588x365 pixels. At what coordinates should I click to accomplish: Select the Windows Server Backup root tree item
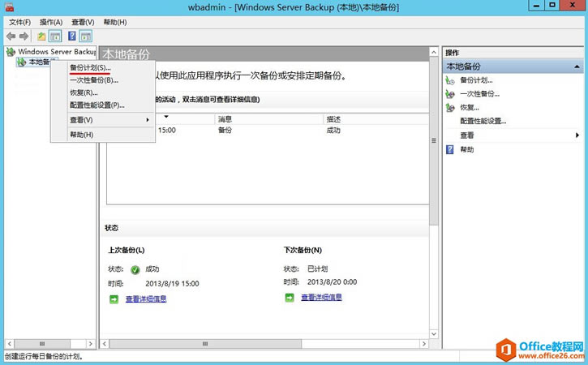[57, 52]
